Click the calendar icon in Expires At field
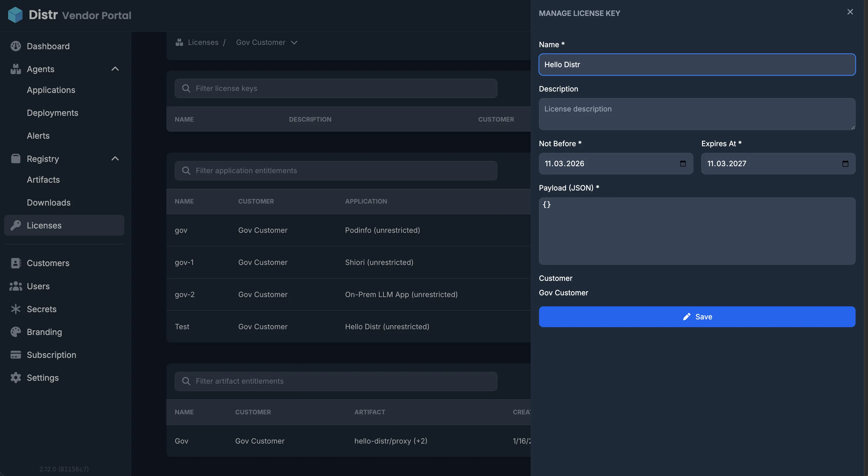The image size is (868, 476). (x=845, y=164)
